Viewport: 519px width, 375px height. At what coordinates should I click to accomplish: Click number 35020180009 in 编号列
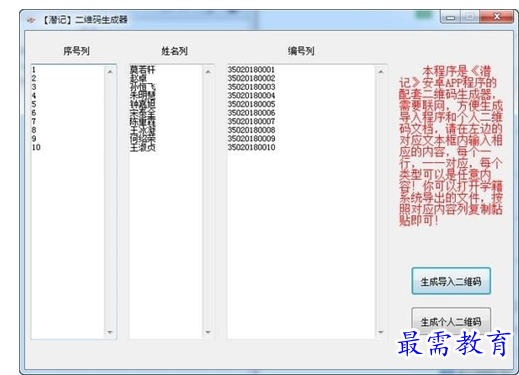251,139
